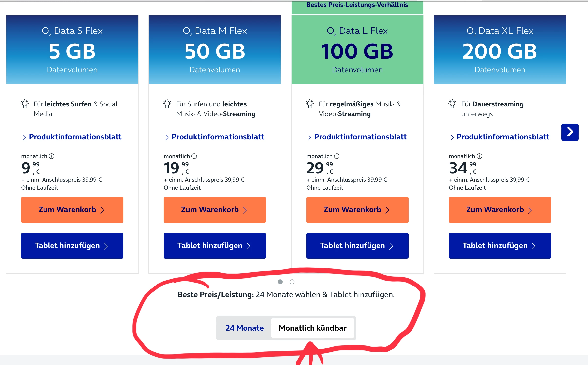
Task: Select the Monatlich kündbar option
Action: (x=312, y=328)
